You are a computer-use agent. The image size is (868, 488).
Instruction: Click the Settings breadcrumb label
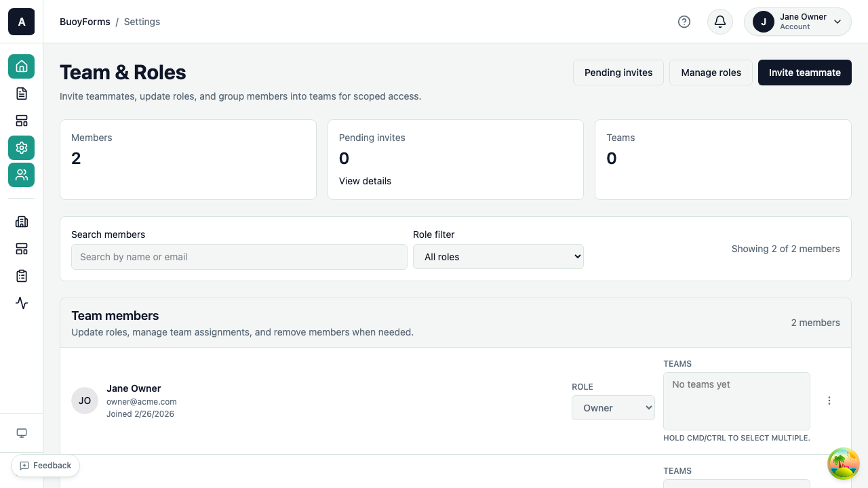click(x=142, y=22)
